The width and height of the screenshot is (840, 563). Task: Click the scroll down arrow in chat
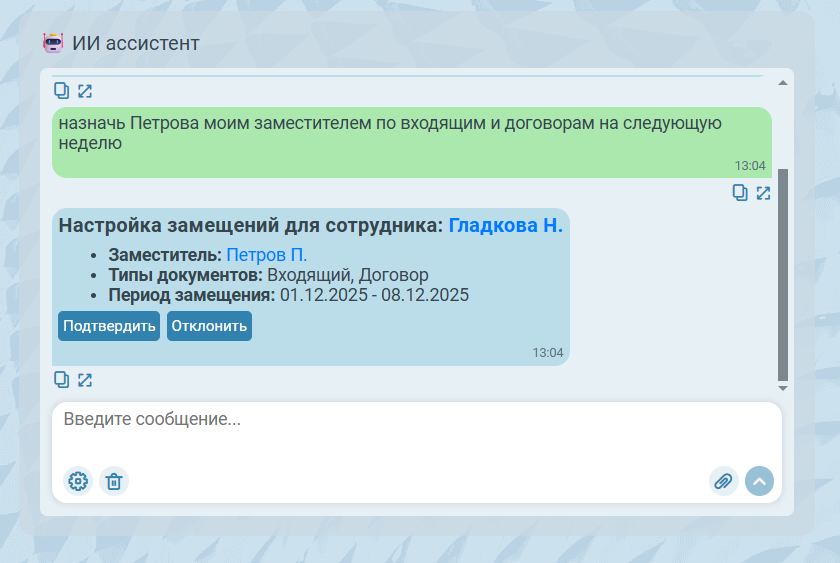[x=783, y=387]
